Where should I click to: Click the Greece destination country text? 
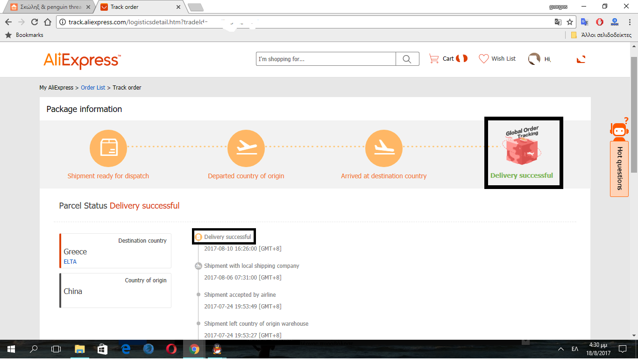pos(75,252)
